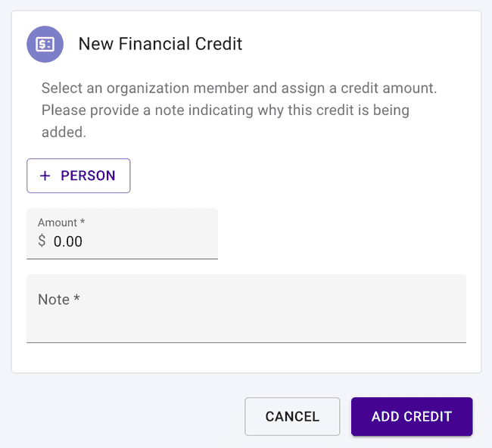The height and width of the screenshot is (448, 492).
Task: Click the underline beneath the Note field
Action: tap(246, 342)
